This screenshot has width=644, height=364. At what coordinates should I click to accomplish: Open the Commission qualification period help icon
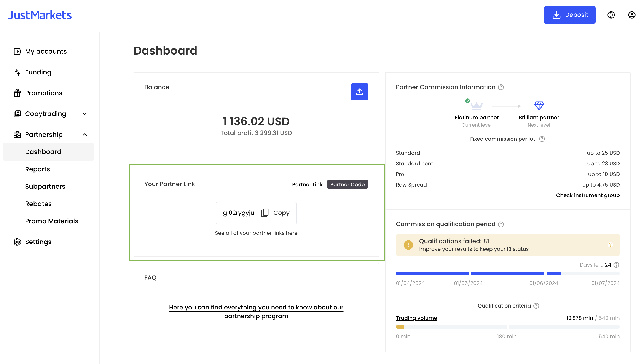501,225
